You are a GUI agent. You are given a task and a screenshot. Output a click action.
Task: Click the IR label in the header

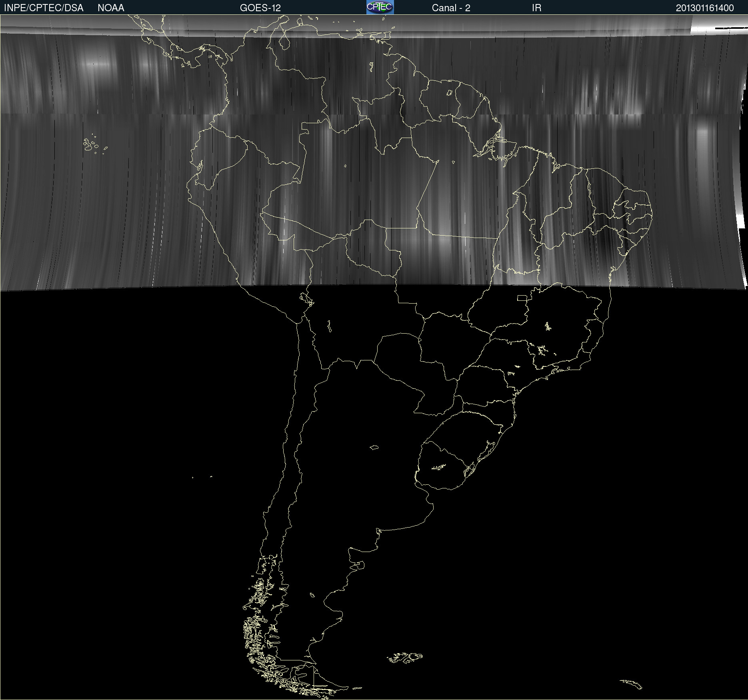(536, 8)
